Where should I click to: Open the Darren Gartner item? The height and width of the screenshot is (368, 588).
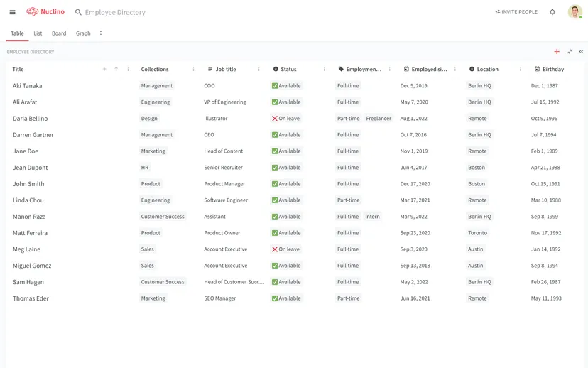pos(33,135)
